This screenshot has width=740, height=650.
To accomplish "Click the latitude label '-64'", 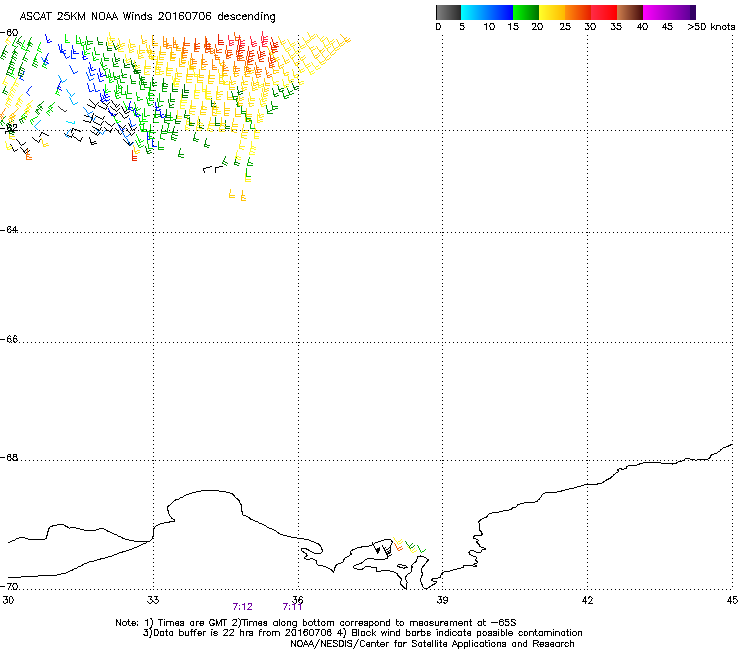I will click(x=9, y=230).
